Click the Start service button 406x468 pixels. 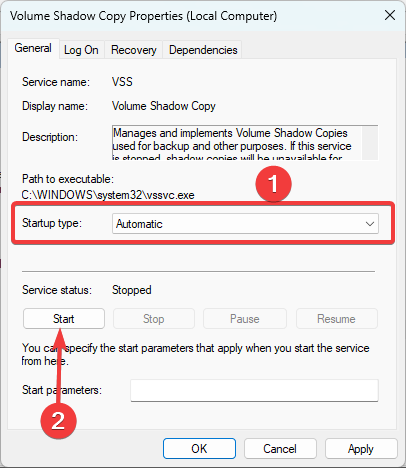[x=64, y=319]
